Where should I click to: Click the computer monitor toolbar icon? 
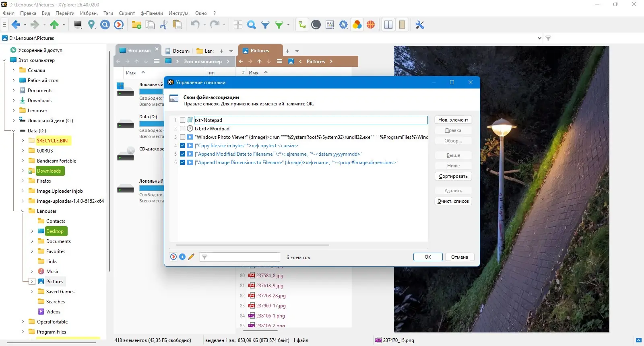pos(78,25)
